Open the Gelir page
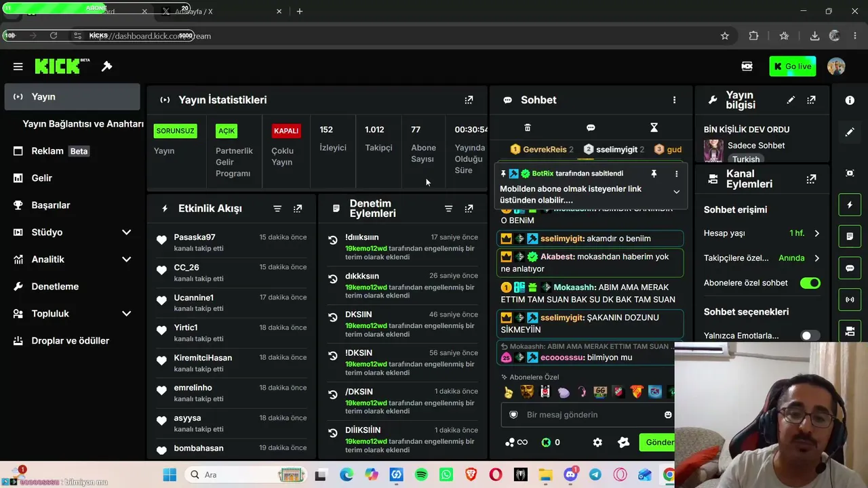 pos(72,178)
